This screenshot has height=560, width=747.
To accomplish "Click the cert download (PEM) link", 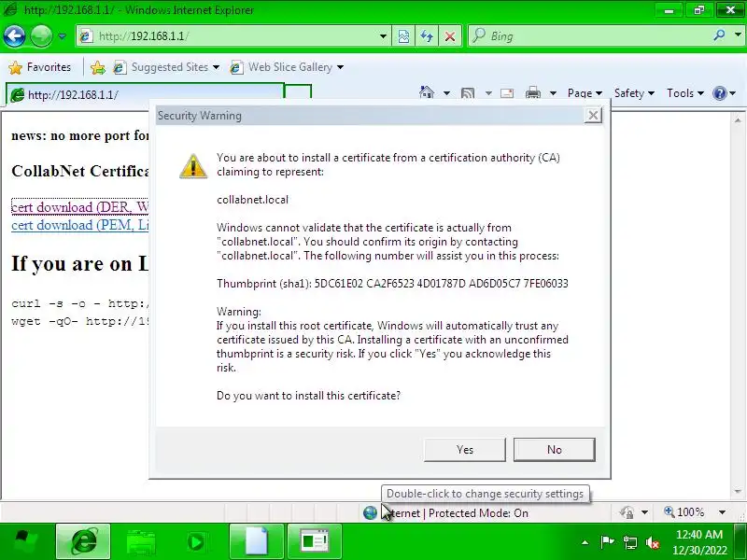I will [x=79, y=225].
